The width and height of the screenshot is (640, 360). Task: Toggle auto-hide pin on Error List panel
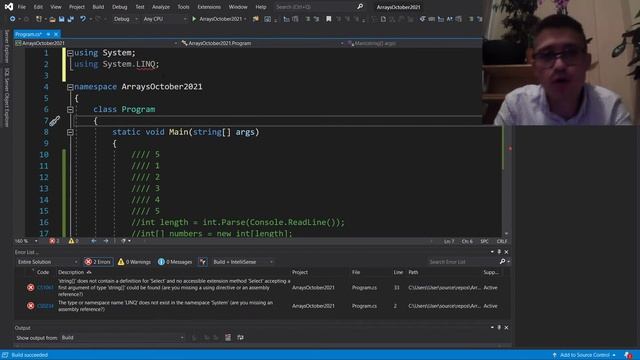pos(499,252)
